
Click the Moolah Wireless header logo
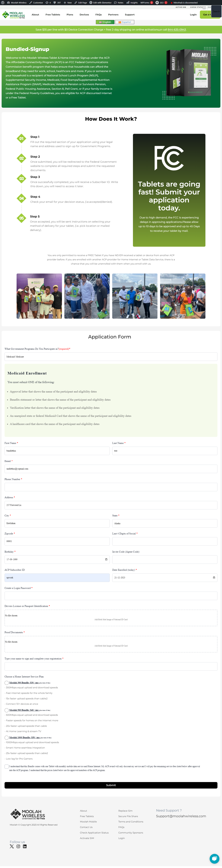click(13, 15)
